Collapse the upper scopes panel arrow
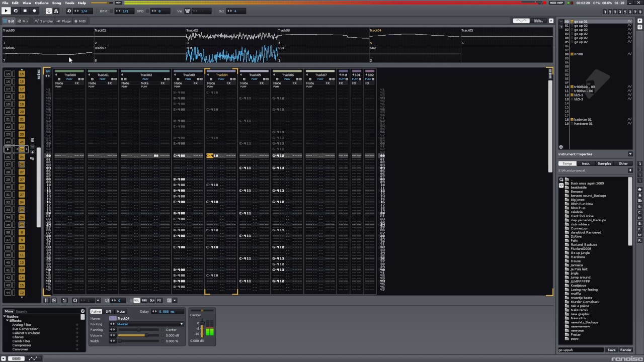This screenshot has height=362, width=644. [551, 21]
